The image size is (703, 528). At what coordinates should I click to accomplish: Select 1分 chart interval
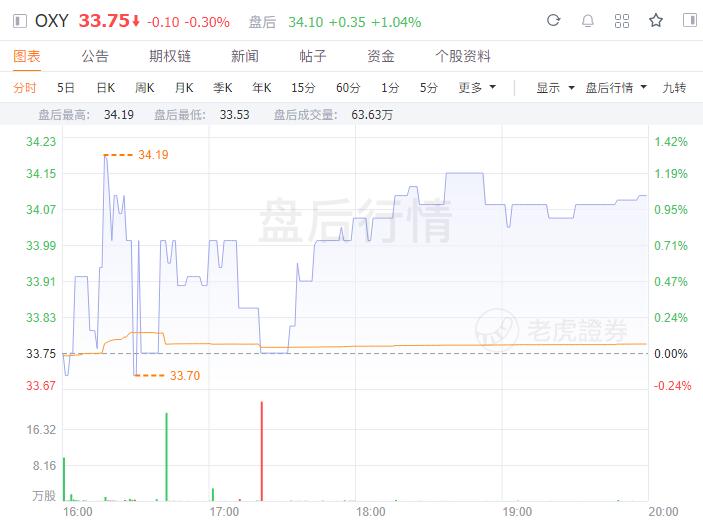coord(390,87)
